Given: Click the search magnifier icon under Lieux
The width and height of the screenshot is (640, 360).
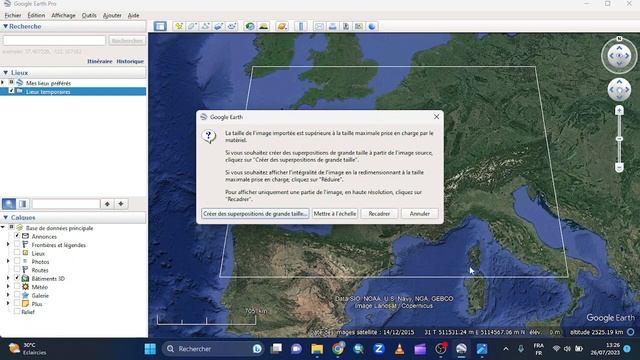Looking at the screenshot, I should pos(9,204).
